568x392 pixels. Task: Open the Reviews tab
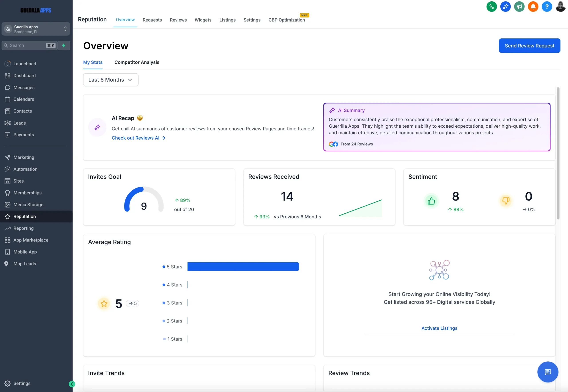pos(178,20)
